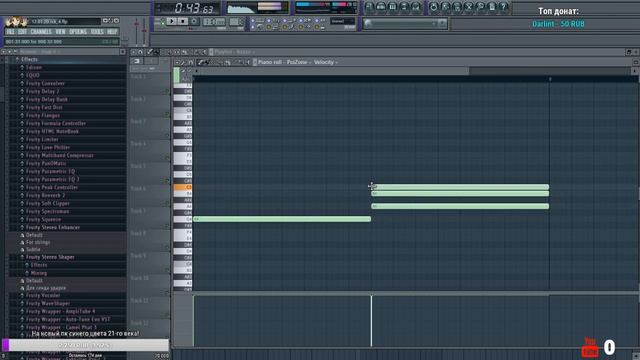Screen dimensions: 640x360
Task: Click the output oscilloscope monitor panel
Action: click(257, 7)
